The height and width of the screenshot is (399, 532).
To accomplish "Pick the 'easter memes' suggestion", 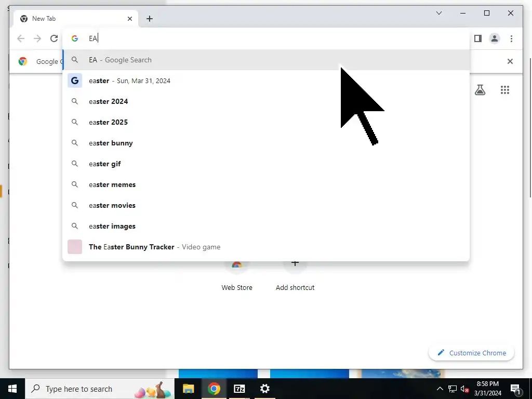I will (x=267, y=184).
